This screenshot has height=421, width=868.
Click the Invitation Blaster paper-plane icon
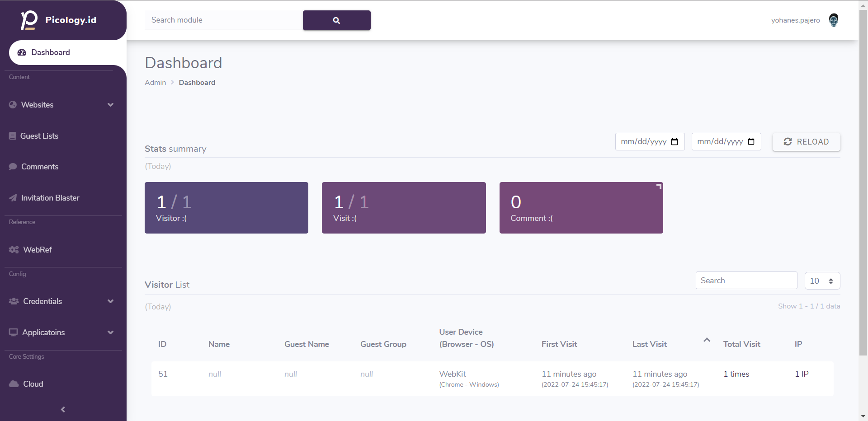point(13,197)
